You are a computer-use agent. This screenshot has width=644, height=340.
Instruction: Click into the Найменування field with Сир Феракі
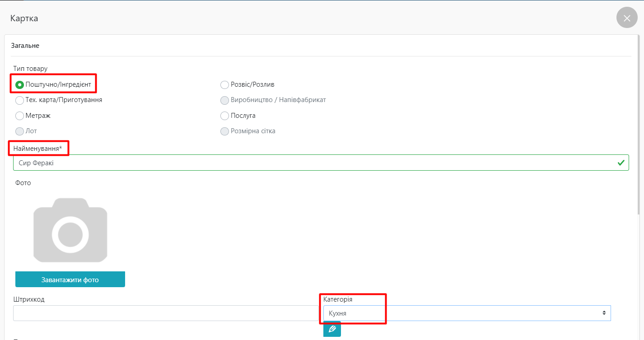[312, 163]
